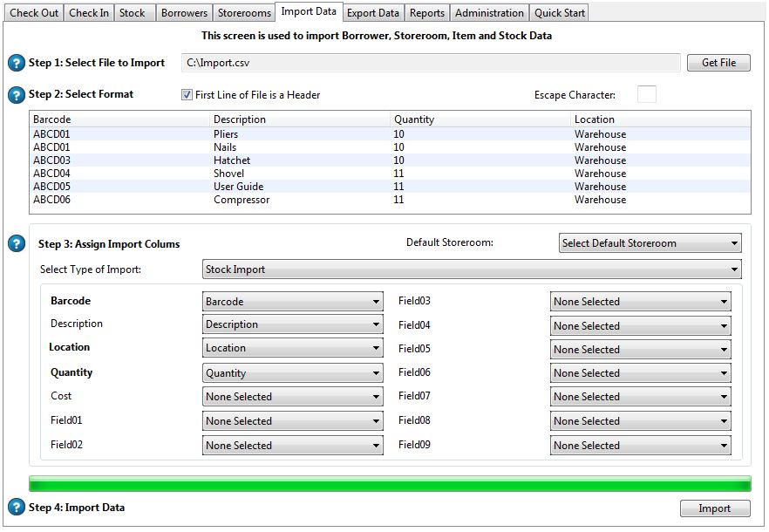Click the Get File button

point(718,63)
